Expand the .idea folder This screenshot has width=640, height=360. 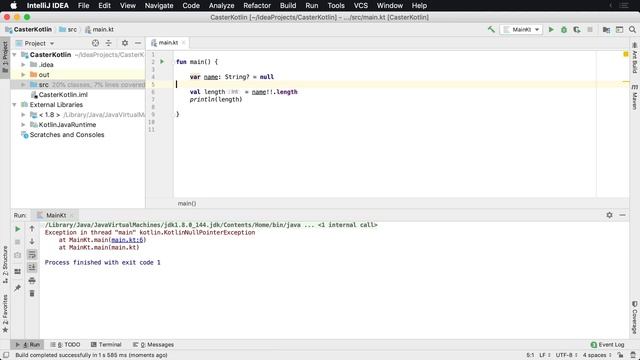click(23, 64)
